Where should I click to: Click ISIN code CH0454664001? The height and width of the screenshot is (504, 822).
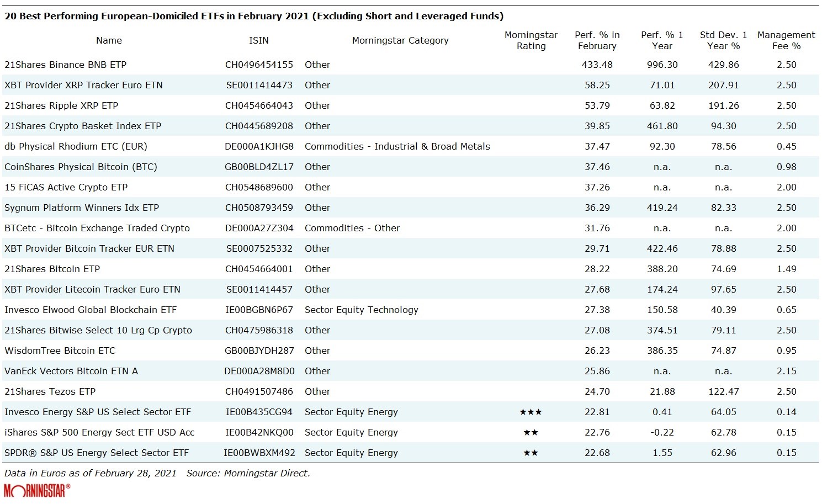point(259,269)
